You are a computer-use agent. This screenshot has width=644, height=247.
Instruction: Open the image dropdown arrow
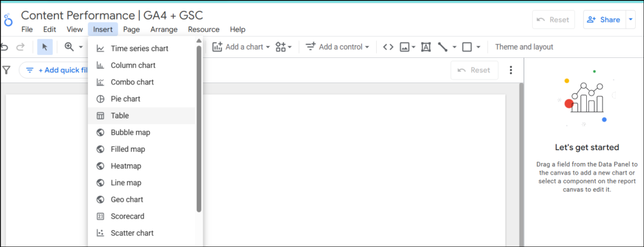tap(414, 47)
